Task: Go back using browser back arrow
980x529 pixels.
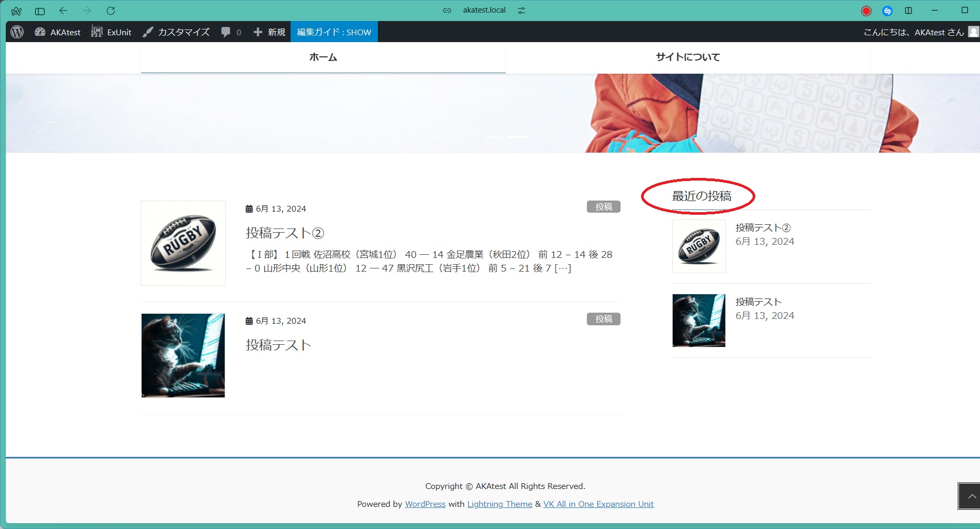Action: [x=63, y=11]
